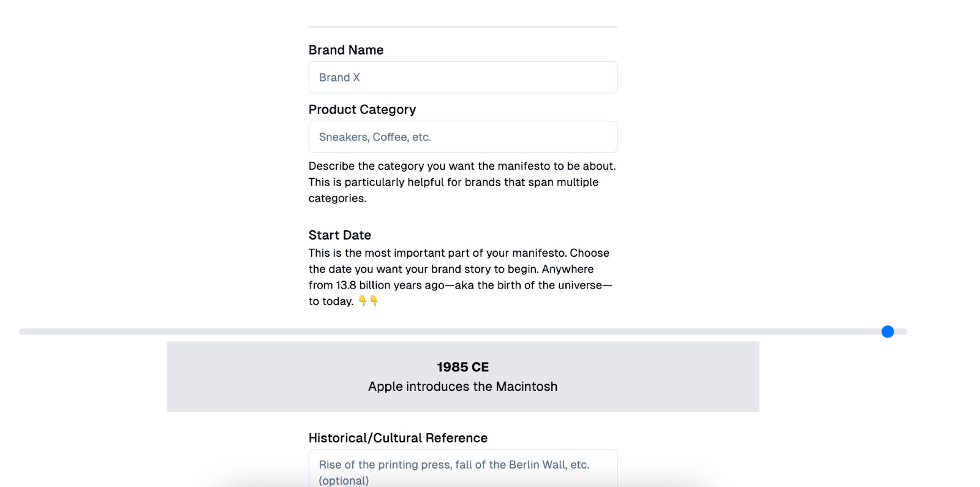Click the horizontal divider above Brand Name
This screenshot has width=980, height=487.
[x=462, y=27]
